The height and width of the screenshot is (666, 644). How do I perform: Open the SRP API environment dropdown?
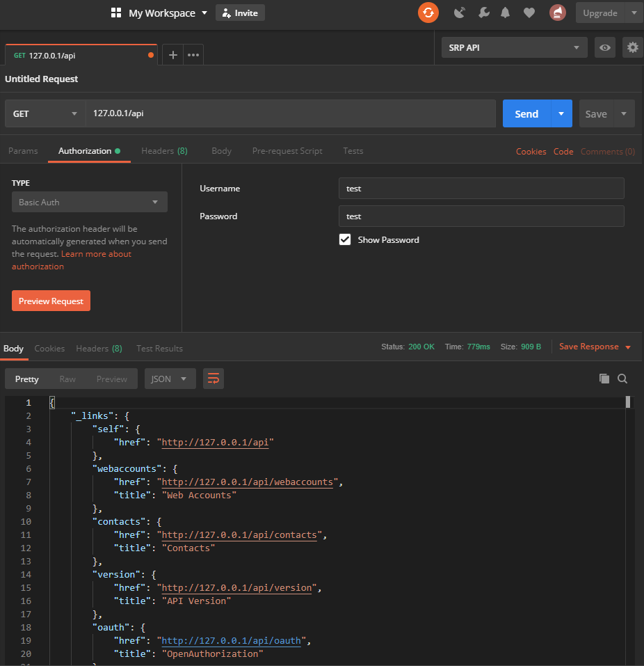(x=514, y=47)
